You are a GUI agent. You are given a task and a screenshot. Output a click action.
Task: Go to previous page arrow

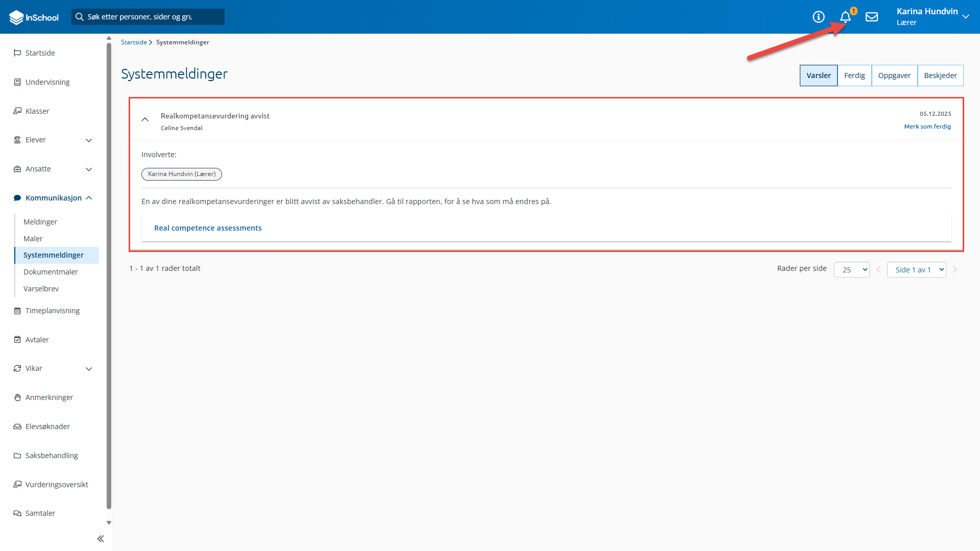878,270
